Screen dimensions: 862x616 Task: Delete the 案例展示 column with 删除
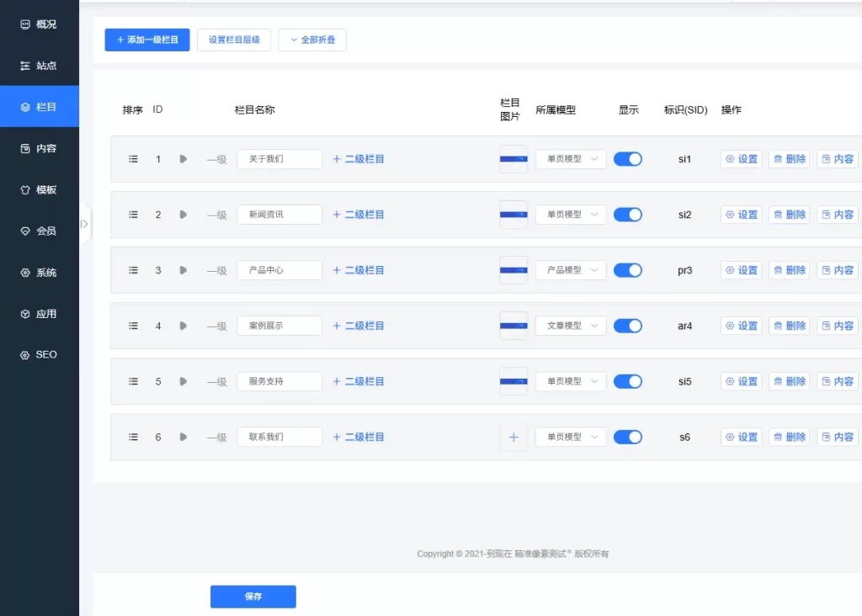(x=789, y=326)
